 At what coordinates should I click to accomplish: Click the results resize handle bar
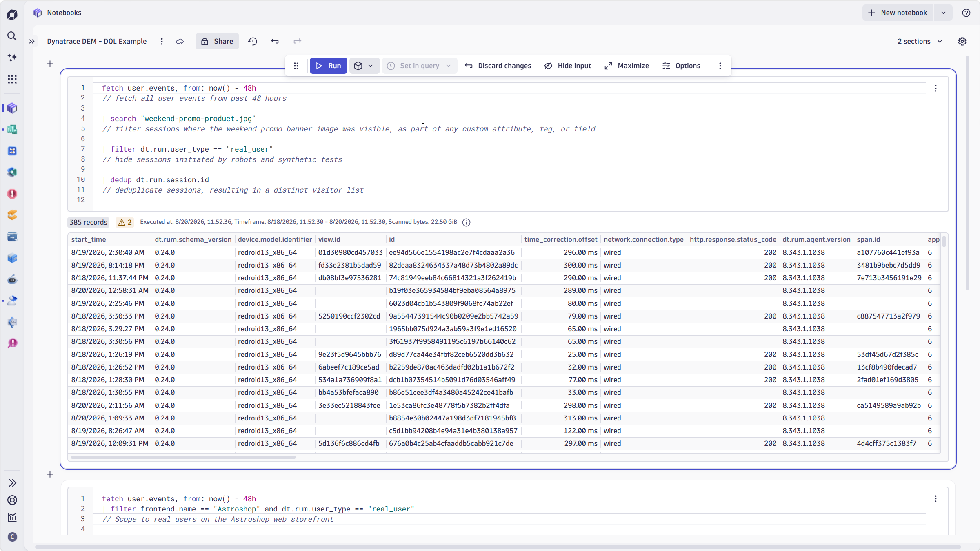508,465
